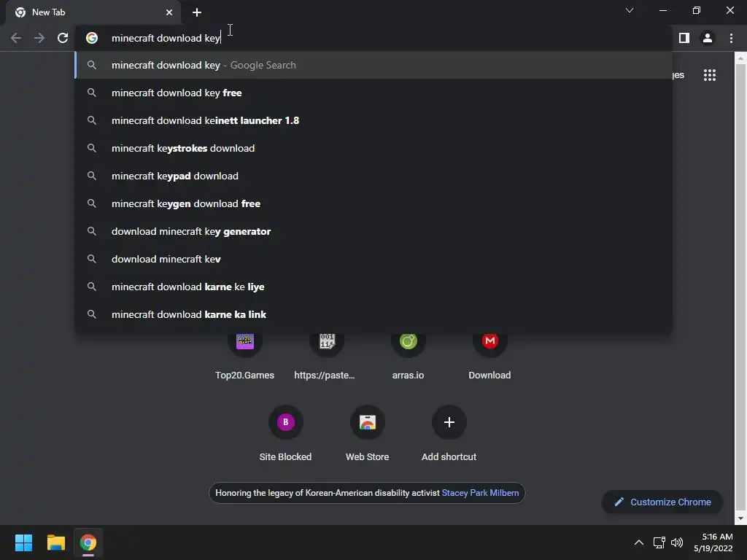Image resolution: width=747 pixels, height=560 pixels.
Task: Select 'minecraft download karne ke liye' suggestion
Action: pyautogui.click(x=373, y=286)
